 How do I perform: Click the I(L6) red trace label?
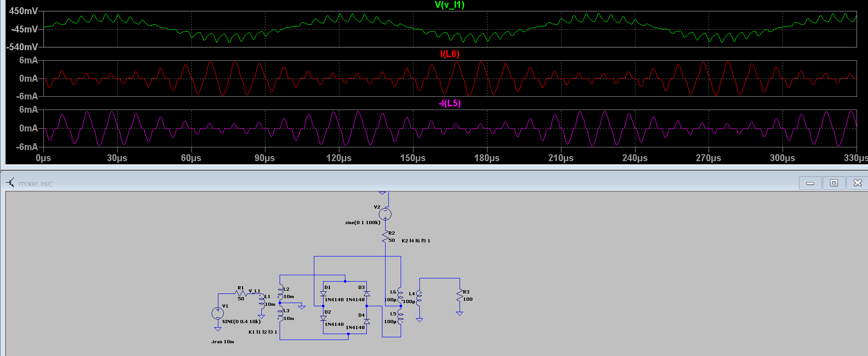click(450, 54)
